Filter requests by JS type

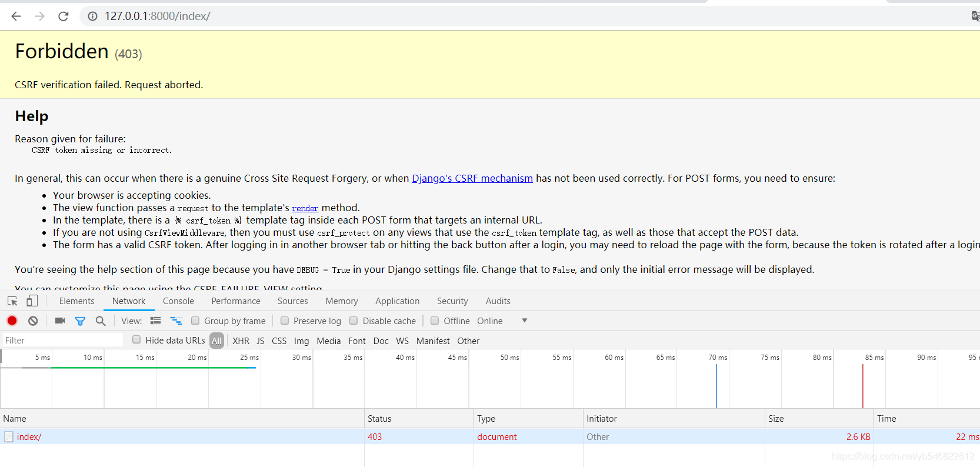[x=261, y=341]
